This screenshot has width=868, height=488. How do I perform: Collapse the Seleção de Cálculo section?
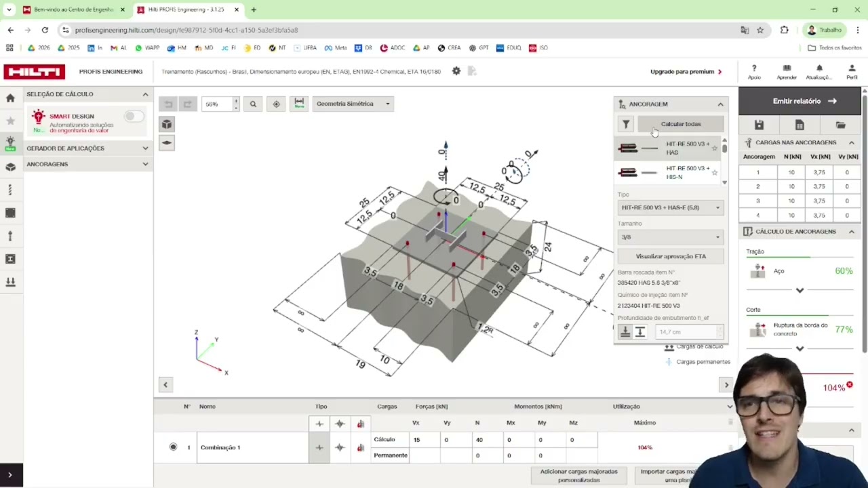[145, 94]
